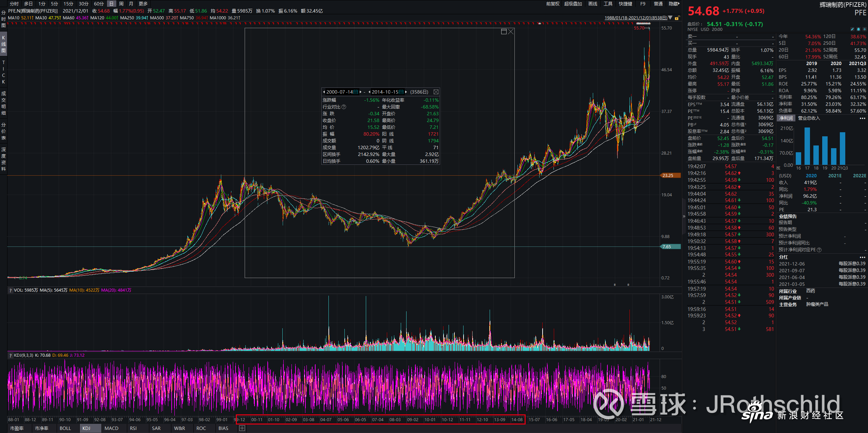
Task: Collapse the right quote panel arrow
Action: tap(684, 216)
